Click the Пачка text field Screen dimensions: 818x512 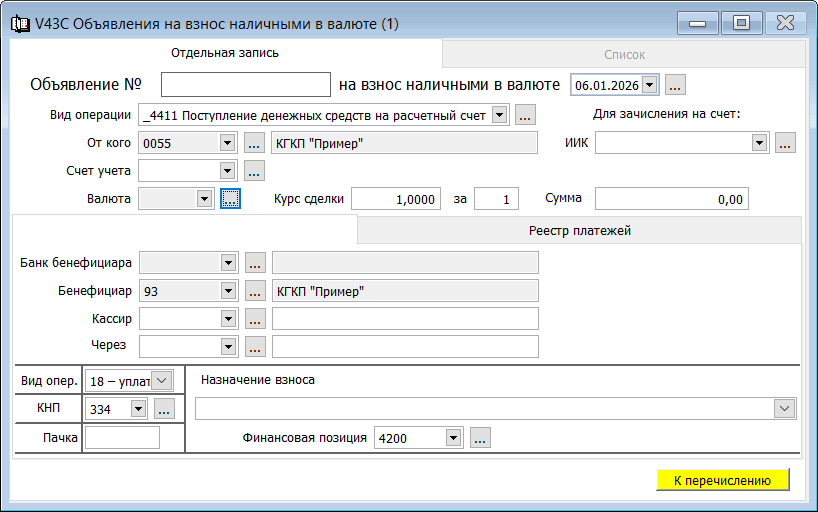[x=122, y=437]
